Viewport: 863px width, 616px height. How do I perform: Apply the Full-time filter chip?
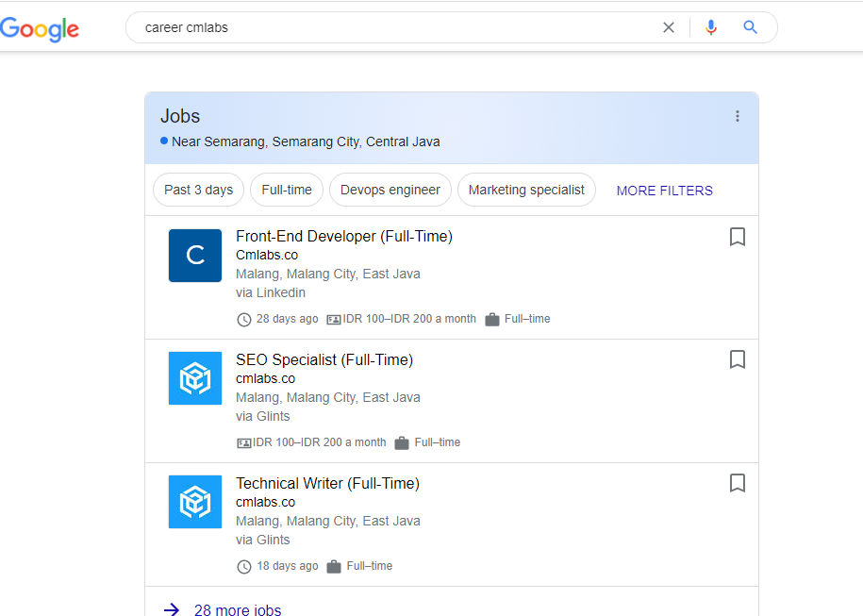point(287,190)
